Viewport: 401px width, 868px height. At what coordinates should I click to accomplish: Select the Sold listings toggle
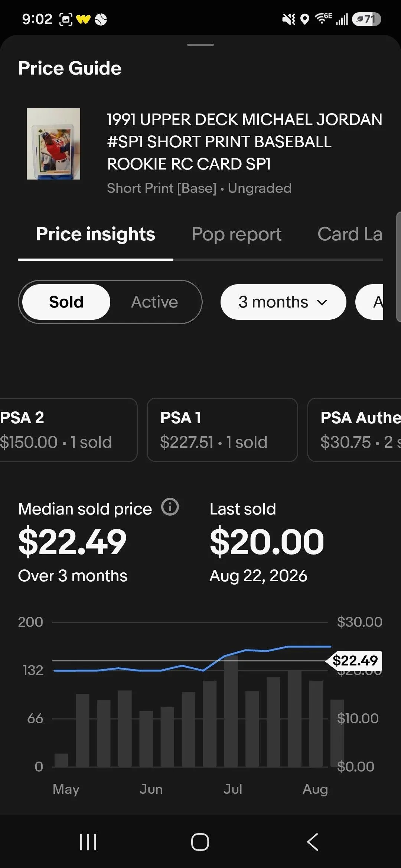(66, 302)
